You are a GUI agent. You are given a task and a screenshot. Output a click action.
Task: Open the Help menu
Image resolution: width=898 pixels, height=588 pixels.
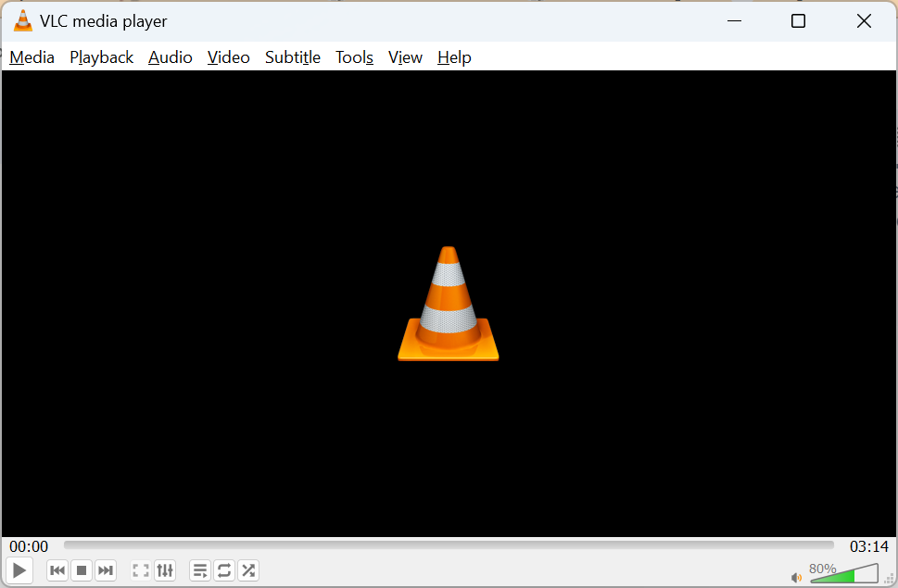pos(454,57)
